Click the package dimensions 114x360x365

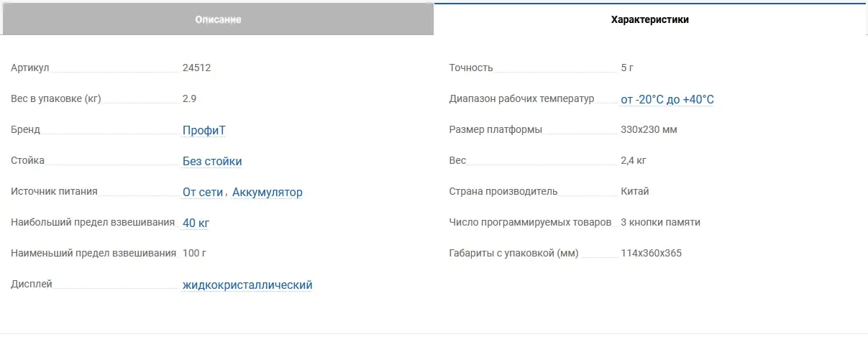coord(651,253)
